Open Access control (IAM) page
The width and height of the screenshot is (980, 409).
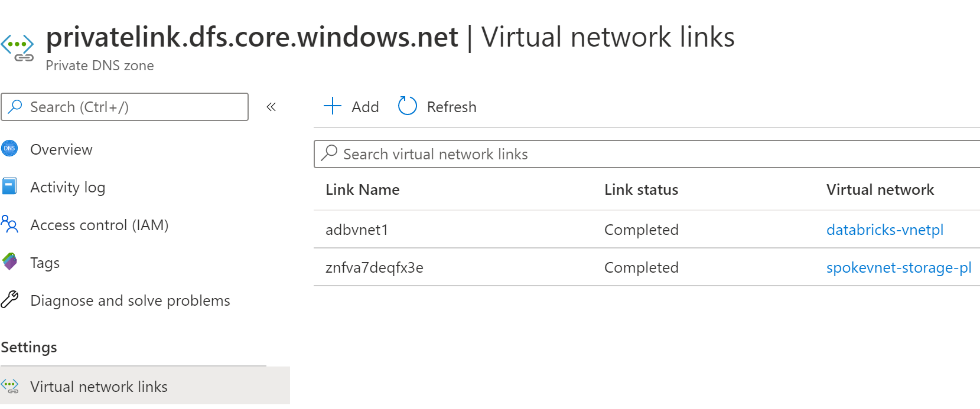99,225
